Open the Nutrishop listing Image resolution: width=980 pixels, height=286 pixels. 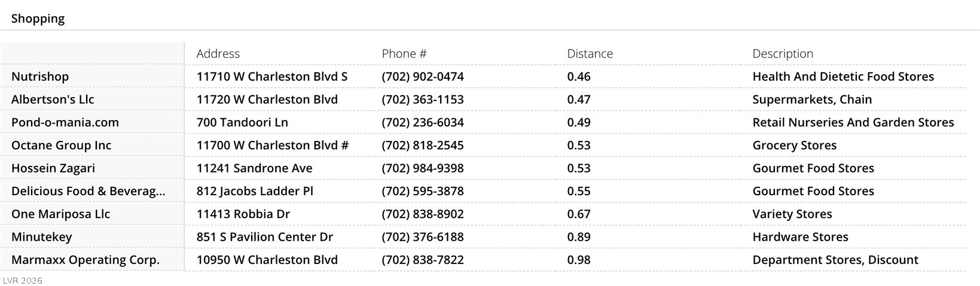click(x=40, y=76)
